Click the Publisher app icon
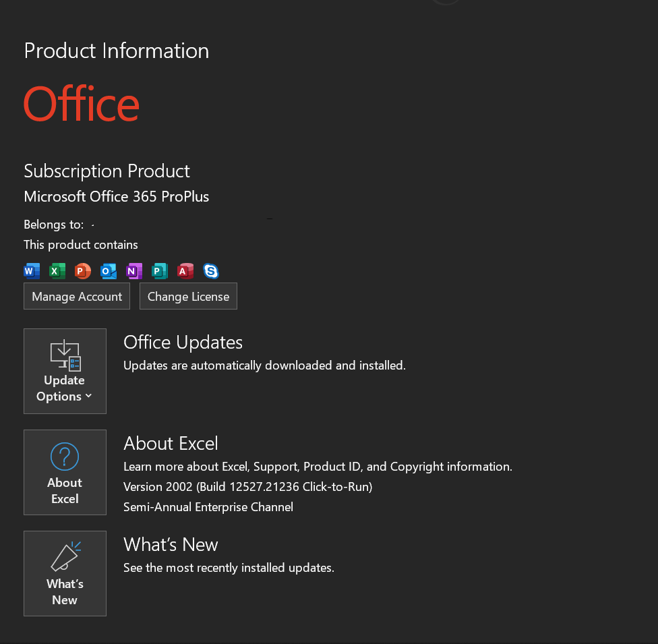 pos(160,271)
